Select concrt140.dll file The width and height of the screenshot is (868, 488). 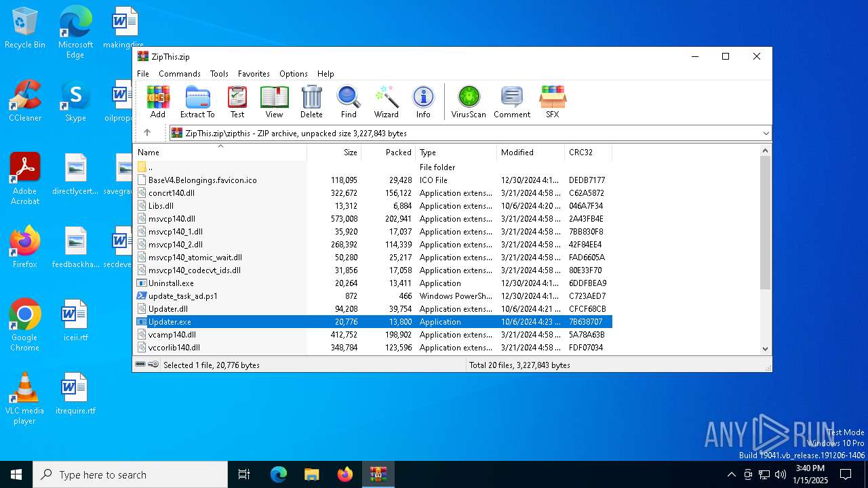click(x=373, y=193)
